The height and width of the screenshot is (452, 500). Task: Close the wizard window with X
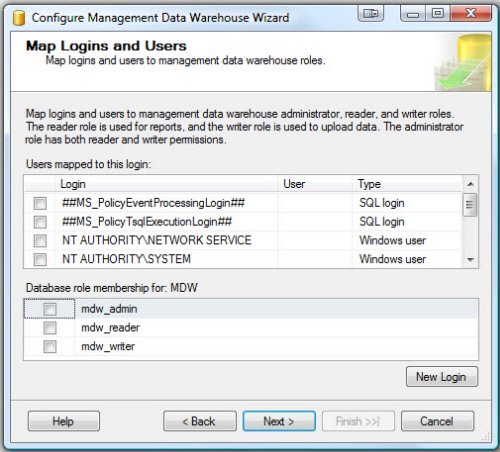[x=471, y=14]
